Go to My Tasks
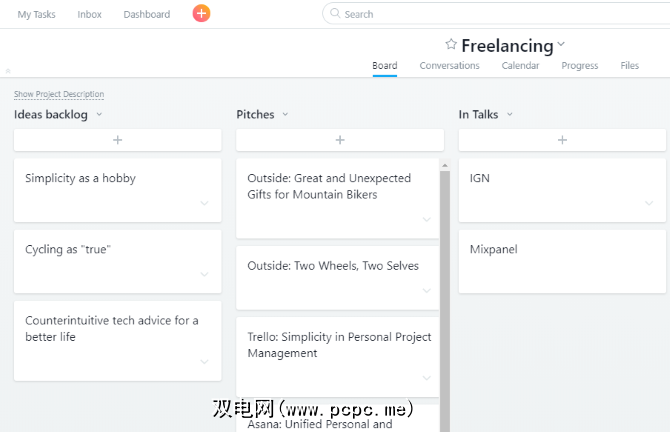670x432 pixels. point(37,14)
